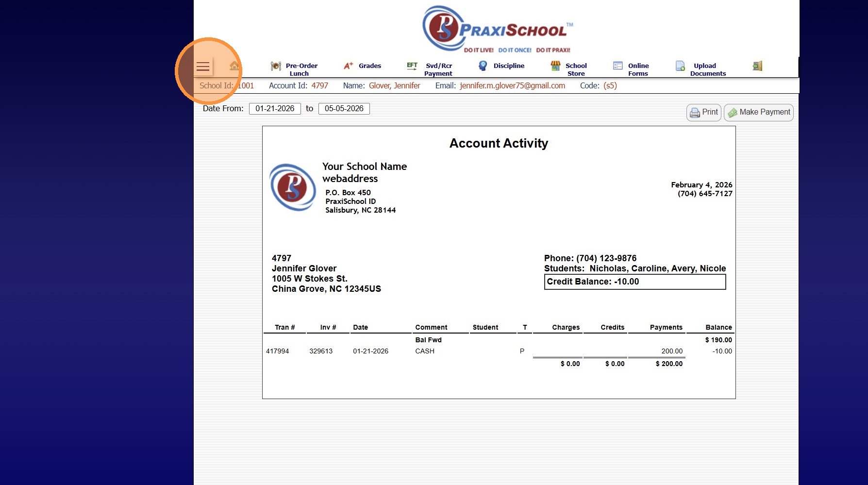Click the Jennifer Glover name in the report
The image size is (868, 485).
coord(304,268)
